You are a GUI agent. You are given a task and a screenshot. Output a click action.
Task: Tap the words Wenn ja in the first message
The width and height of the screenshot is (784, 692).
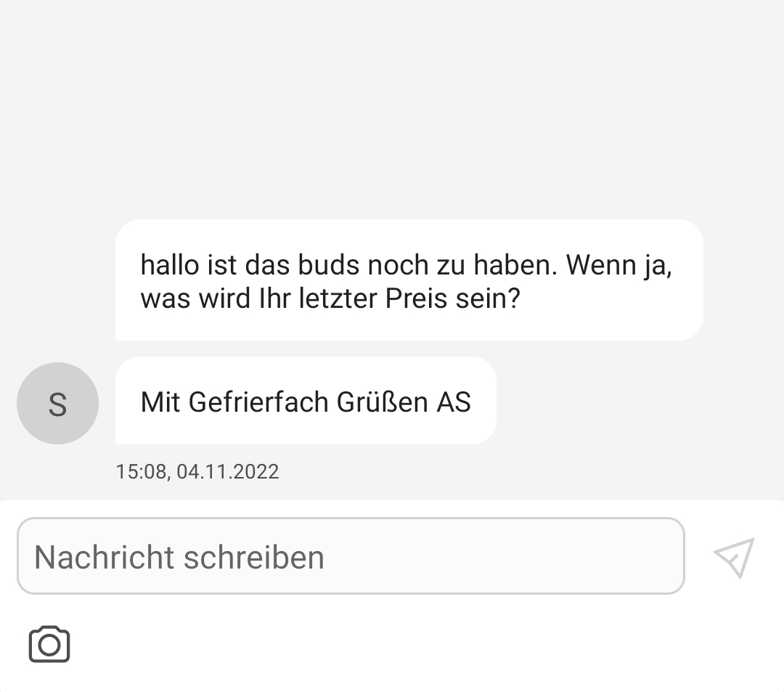(x=618, y=265)
